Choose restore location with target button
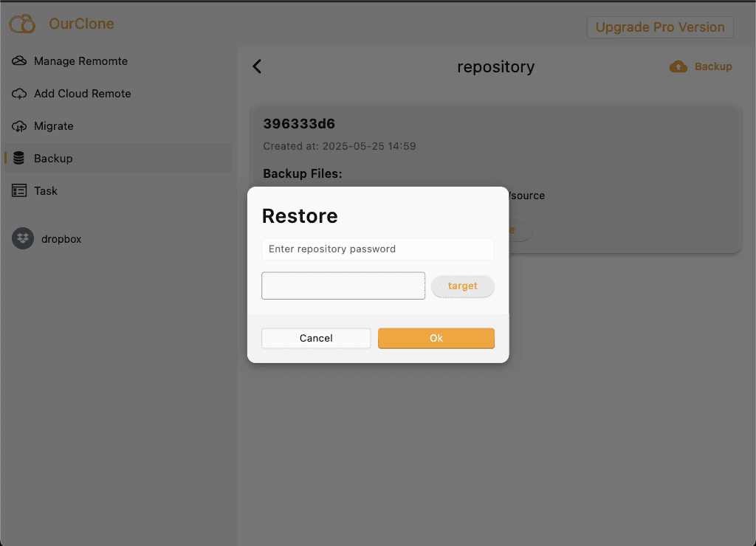Screen dimensions: 756x546 pos(462,286)
